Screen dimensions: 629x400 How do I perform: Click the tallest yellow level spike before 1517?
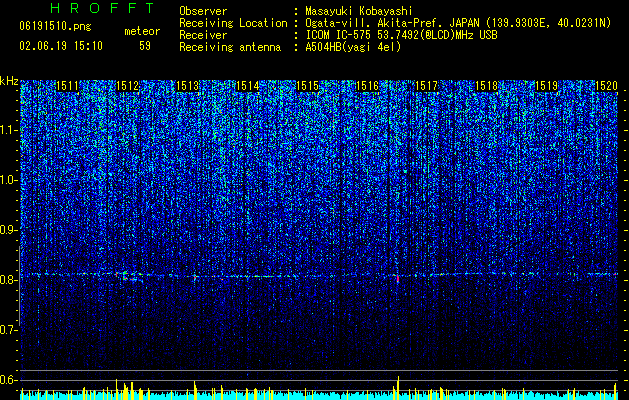tap(398, 388)
